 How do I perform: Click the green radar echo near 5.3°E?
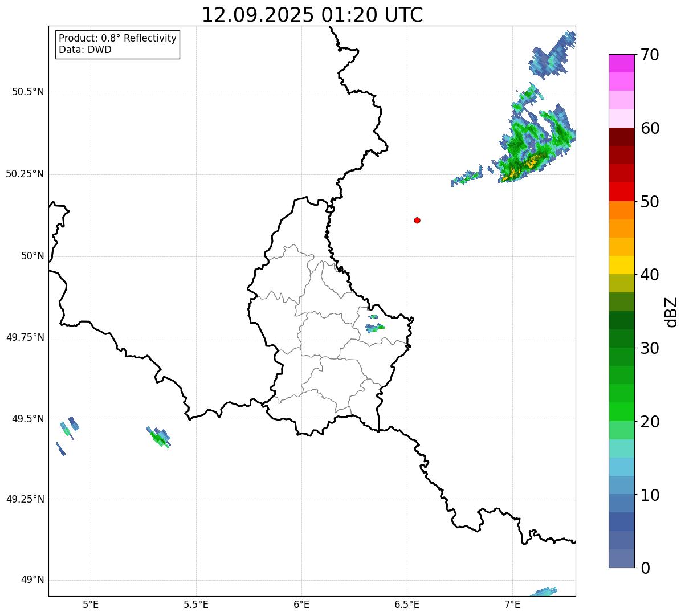[158, 438]
